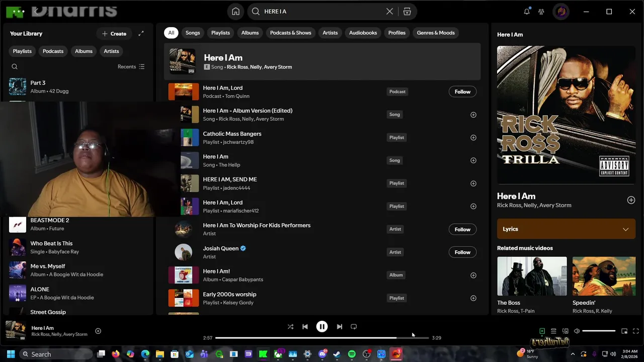Open Rick Ross link under top result
This screenshot has width=644, height=362.
pos(236,67)
